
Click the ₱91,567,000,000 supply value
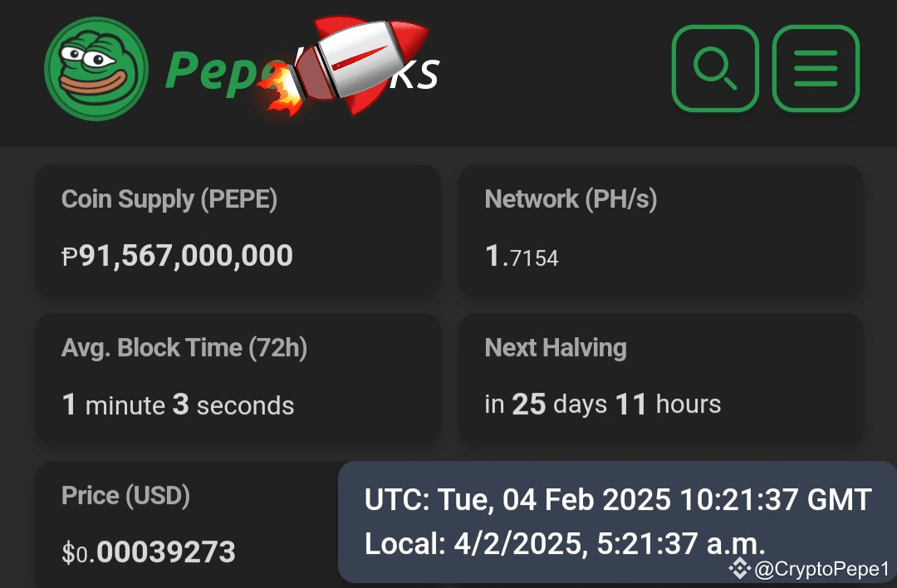point(177,256)
